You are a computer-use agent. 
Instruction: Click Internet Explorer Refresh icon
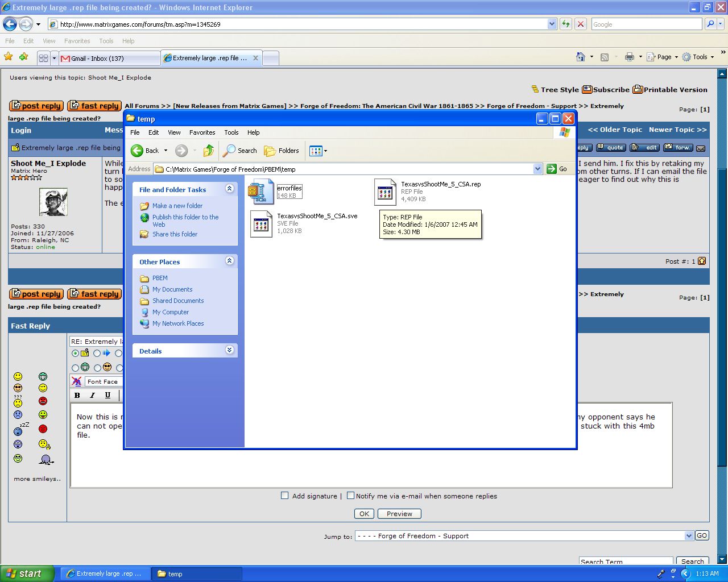pyautogui.click(x=566, y=24)
